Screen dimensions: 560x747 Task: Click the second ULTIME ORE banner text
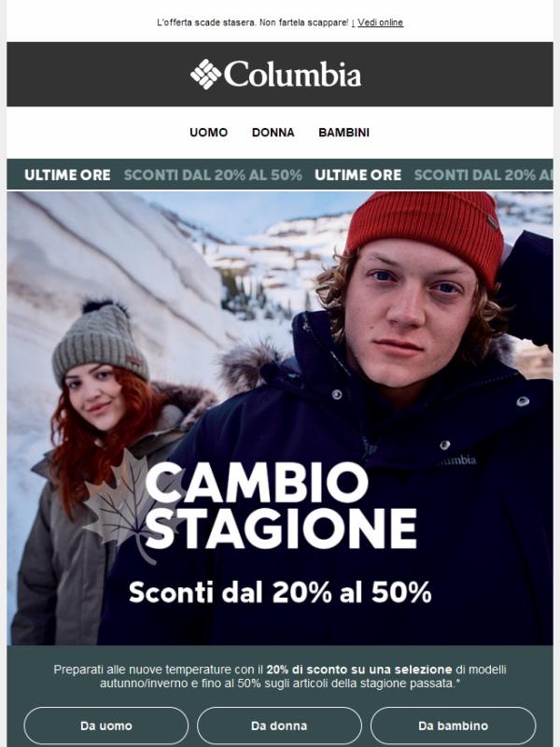click(357, 175)
